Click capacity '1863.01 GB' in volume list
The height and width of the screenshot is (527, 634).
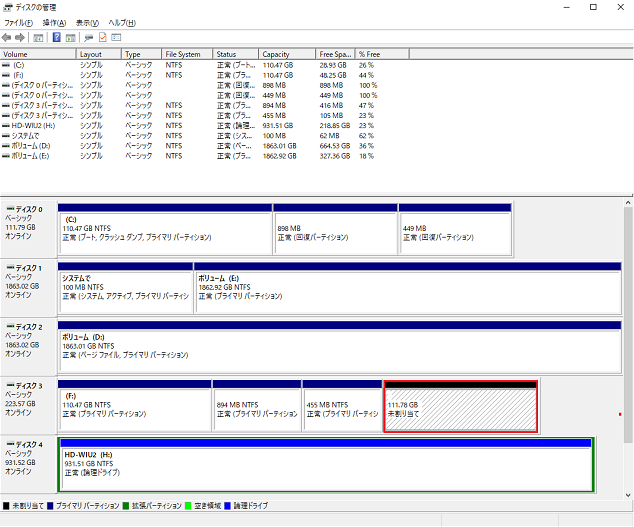[279, 146]
